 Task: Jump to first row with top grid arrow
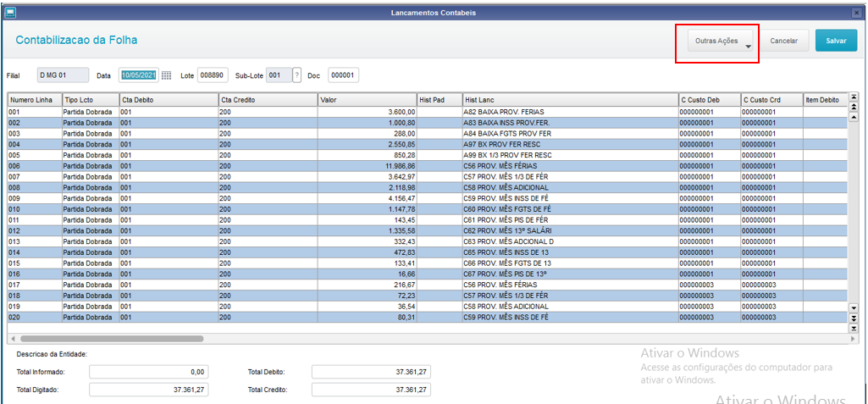click(x=853, y=97)
